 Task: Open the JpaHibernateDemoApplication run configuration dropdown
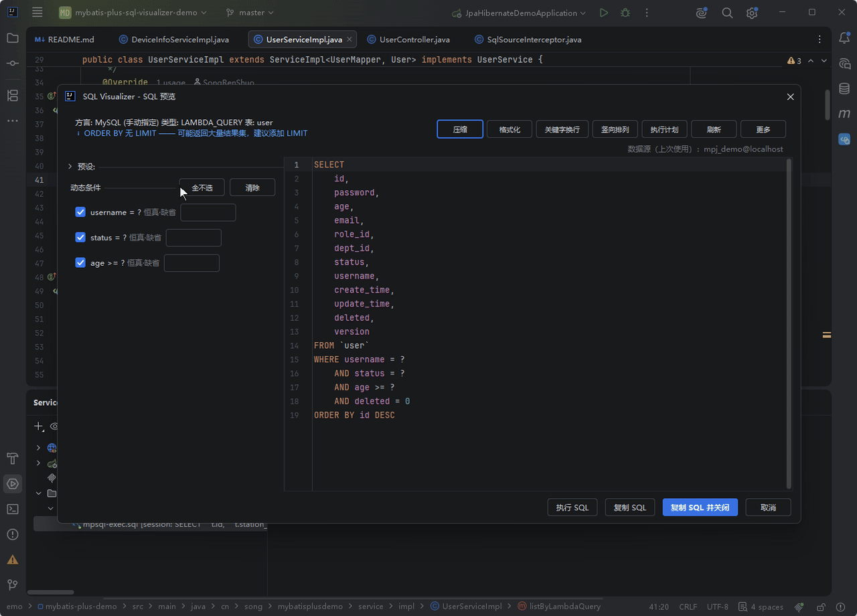[519, 13]
